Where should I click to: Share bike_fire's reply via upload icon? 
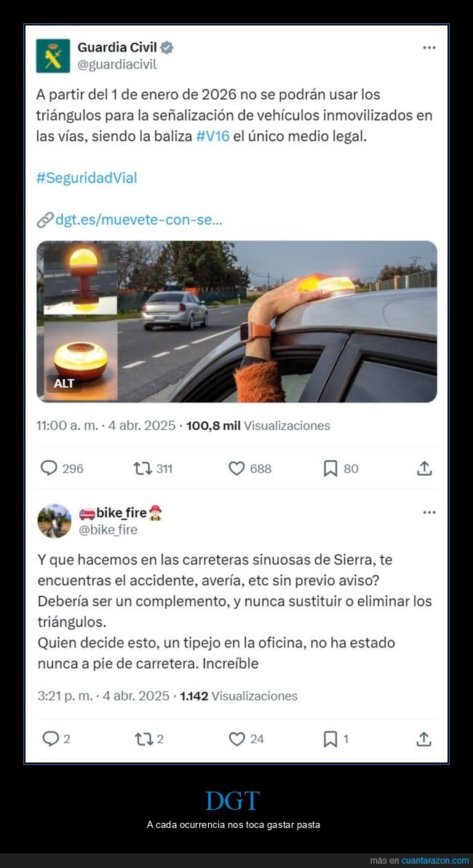pyautogui.click(x=424, y=738)
